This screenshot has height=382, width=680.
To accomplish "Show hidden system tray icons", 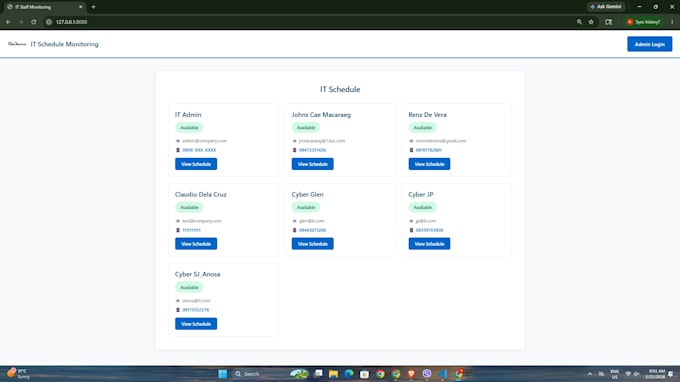I will pyautogui.click(x=589, y=374).
